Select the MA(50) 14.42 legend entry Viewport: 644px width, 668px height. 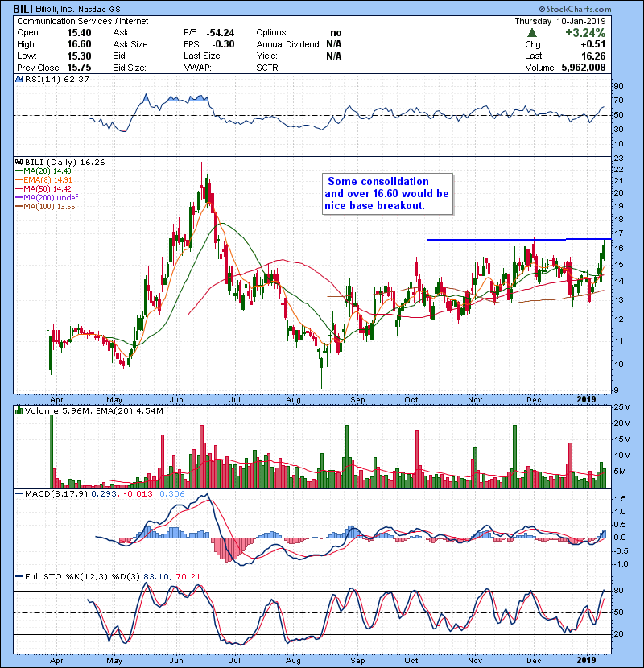click(x=43, y=188)
